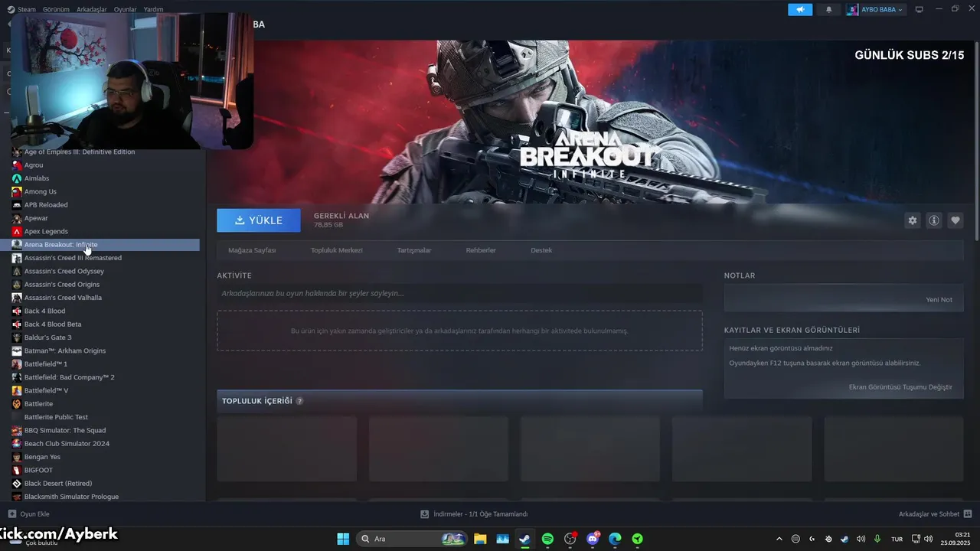Open AYBO BABA account dropdown
This screenshot has width=980, height=551.
point(875,9)
